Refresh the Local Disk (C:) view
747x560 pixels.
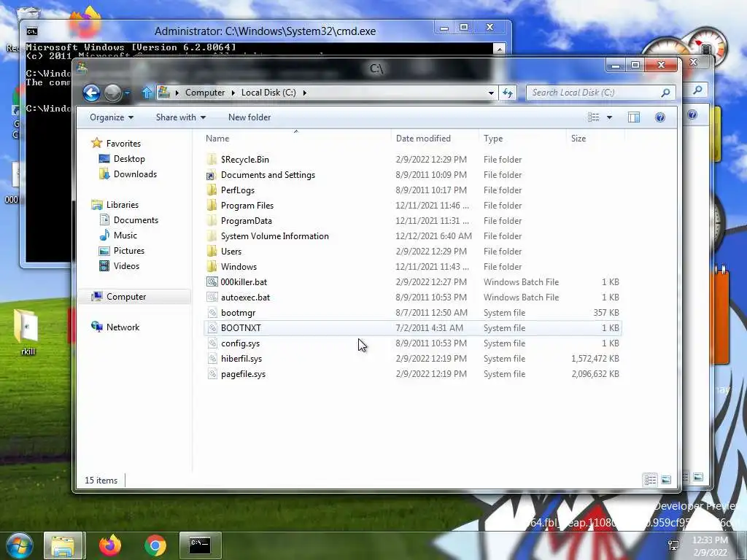pos(508,93)
